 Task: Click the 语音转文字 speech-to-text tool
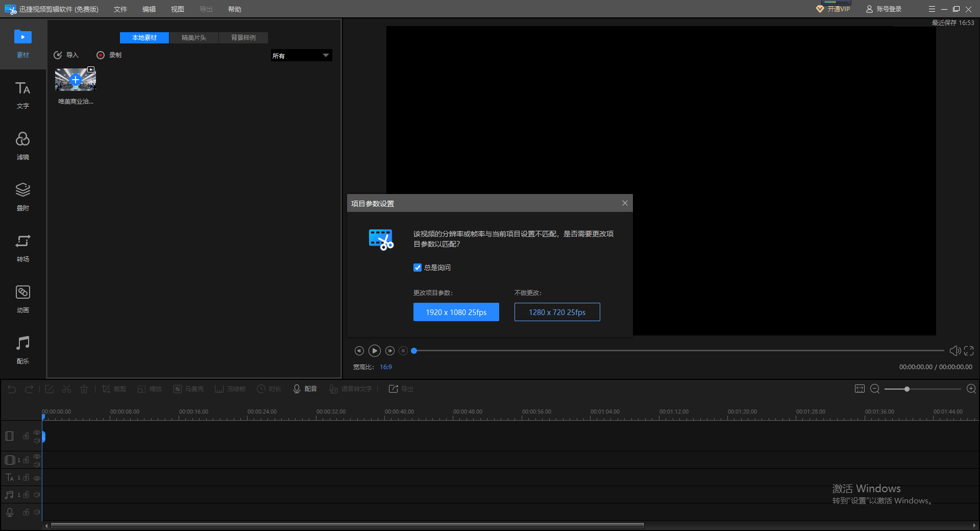[350, 389]
